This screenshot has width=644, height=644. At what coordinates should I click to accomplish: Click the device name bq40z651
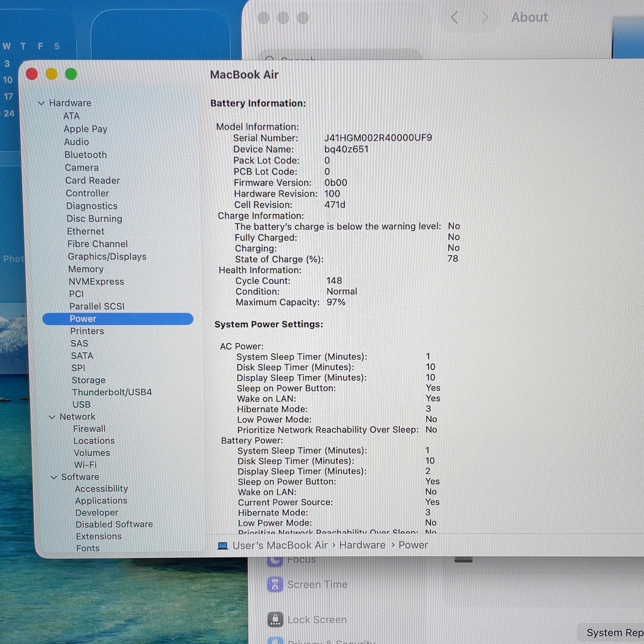[346, 149]
